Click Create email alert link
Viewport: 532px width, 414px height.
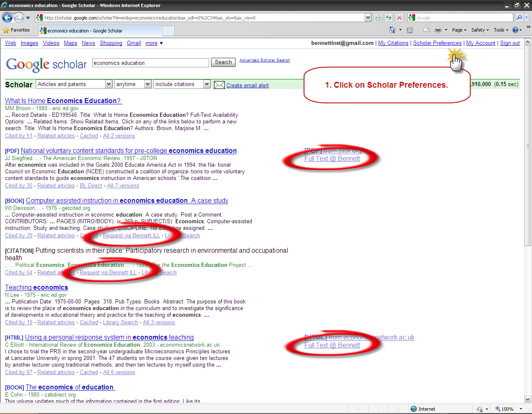pos(247,85)
